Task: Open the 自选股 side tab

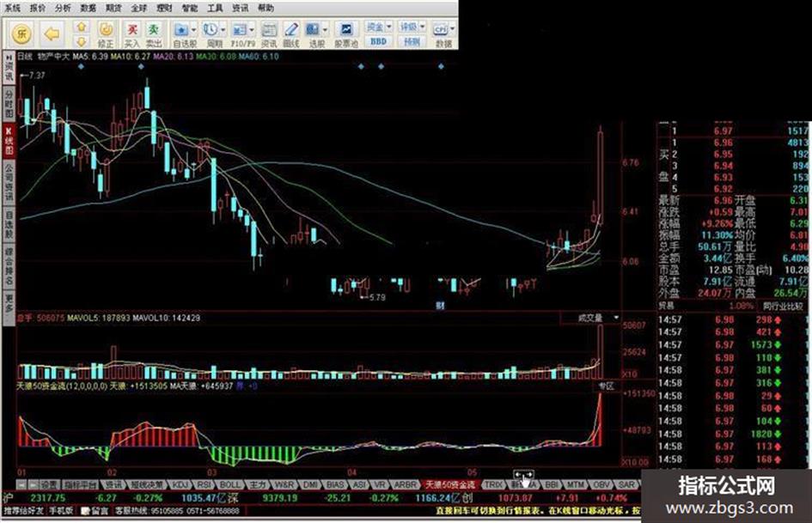Action: [9, 224]
